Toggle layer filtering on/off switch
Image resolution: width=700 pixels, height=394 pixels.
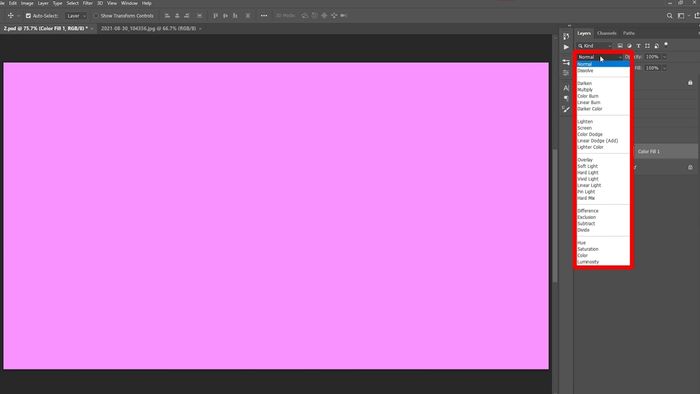[x=666, y=45]
